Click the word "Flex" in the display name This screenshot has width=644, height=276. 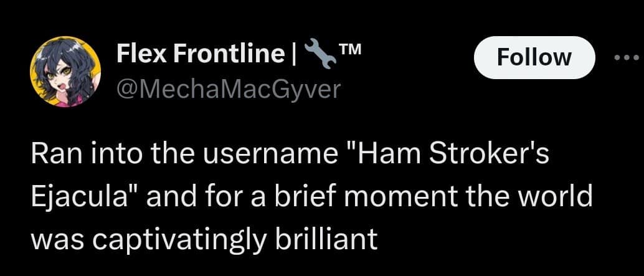coord(141,57)
